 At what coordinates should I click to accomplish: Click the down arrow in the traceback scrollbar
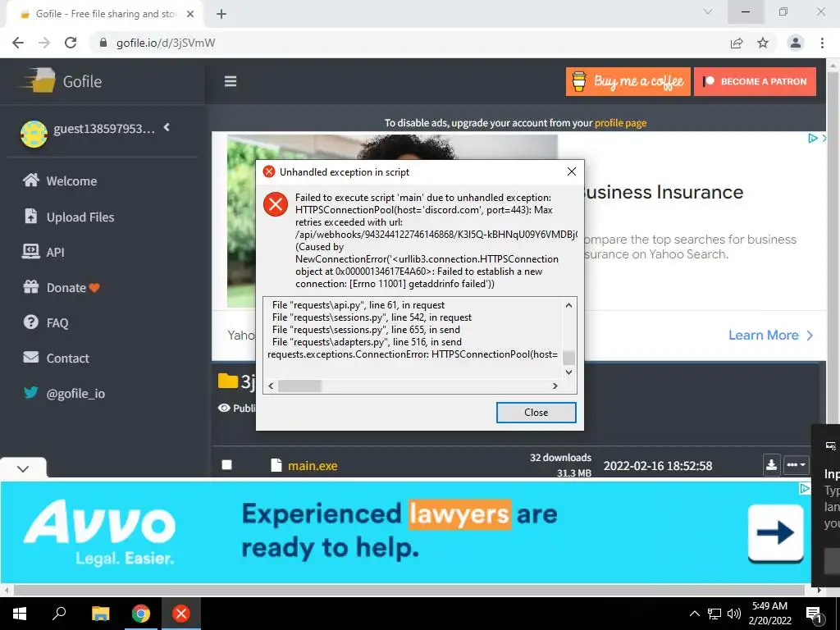[569, 372]
